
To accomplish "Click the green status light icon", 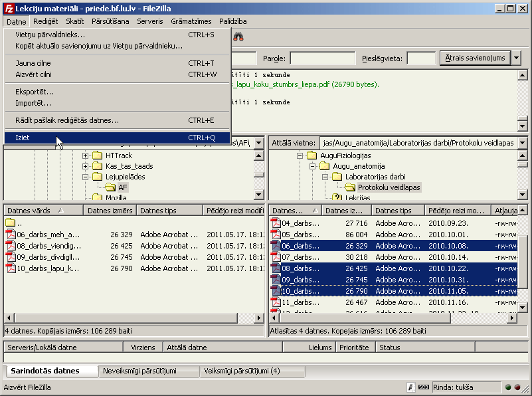I will [x=508, y=387].
